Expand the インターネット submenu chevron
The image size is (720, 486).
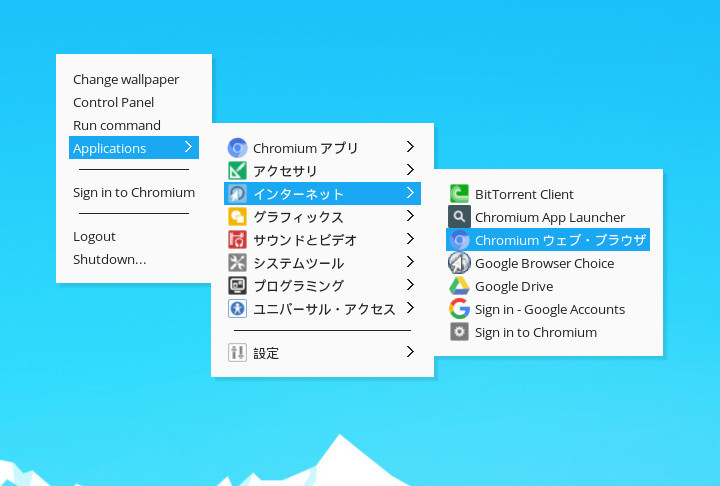[x=410, y=193]
